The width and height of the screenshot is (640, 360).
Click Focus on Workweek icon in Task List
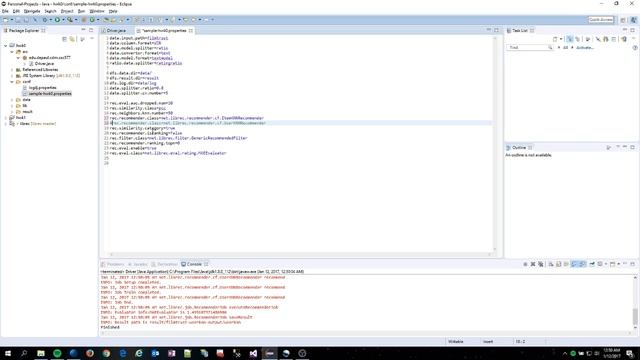click(588, 39)
